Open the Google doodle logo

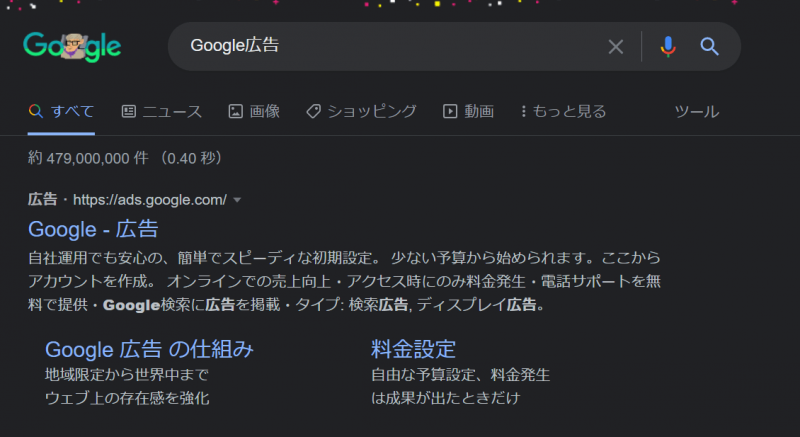72,46
